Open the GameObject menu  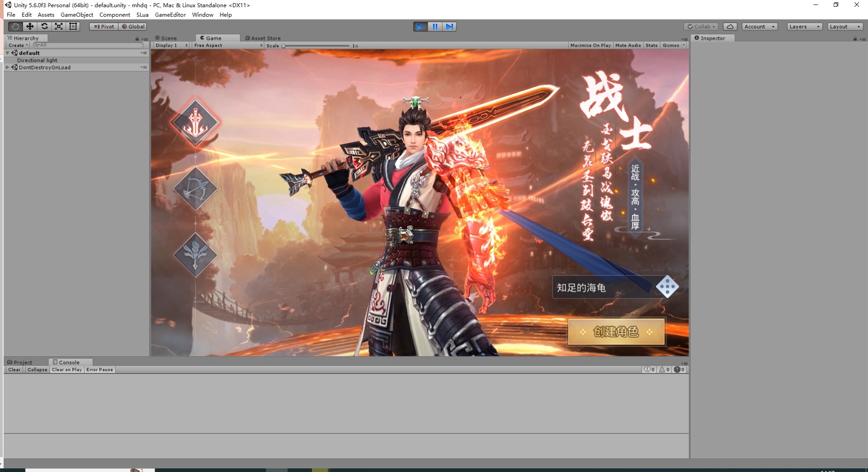coord(76,15)
